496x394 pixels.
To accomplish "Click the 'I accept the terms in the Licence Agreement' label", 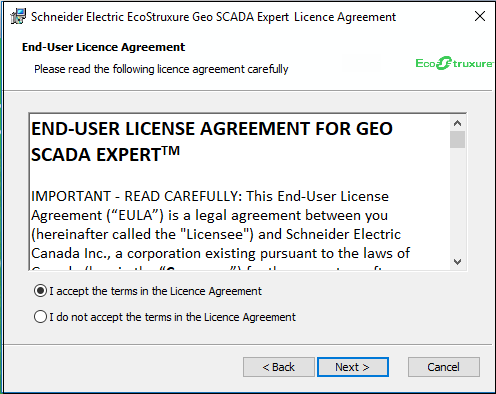I will click(156, 291).
